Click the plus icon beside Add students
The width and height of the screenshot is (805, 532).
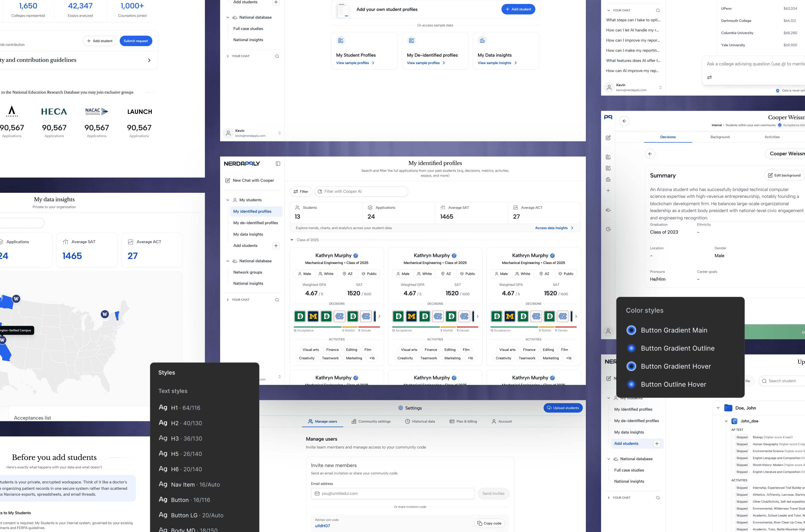(276, 246)
